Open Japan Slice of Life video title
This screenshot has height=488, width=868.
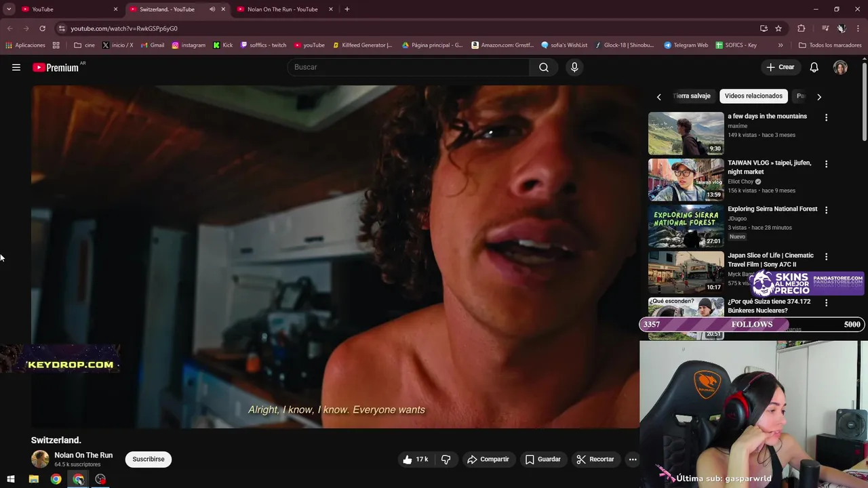[x=770, y=260]
